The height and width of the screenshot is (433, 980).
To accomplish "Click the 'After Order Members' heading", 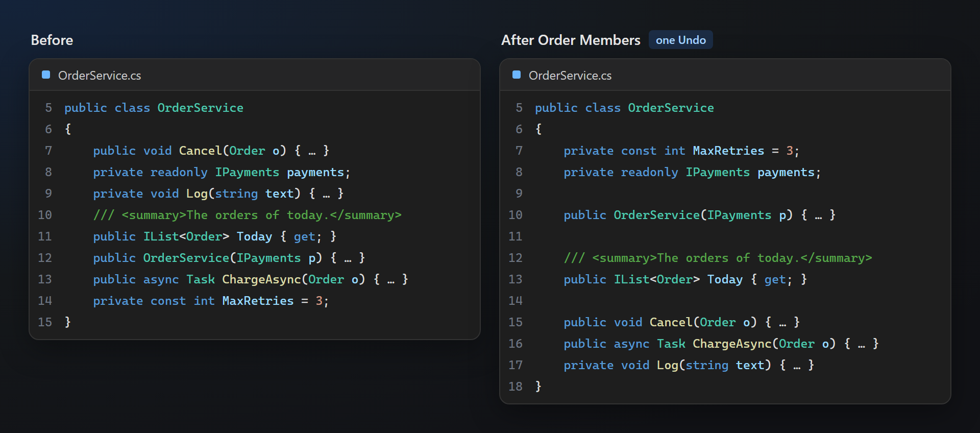I will click(571, 40).
